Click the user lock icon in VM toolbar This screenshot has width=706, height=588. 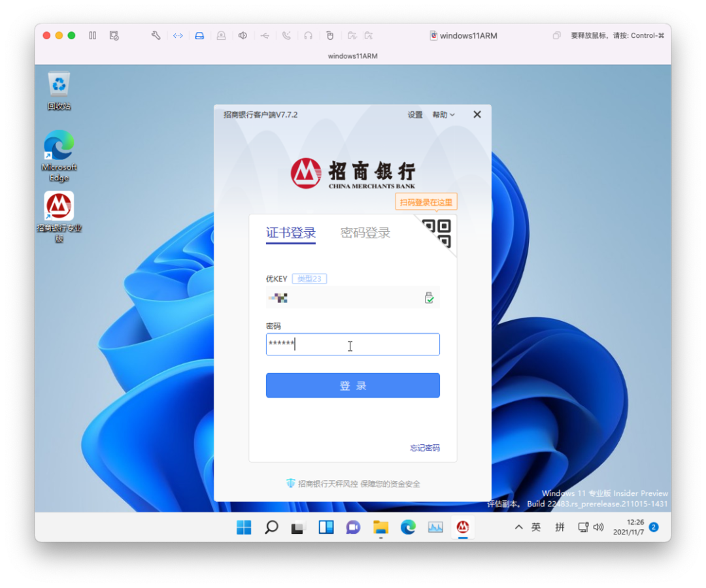[221, 35]
